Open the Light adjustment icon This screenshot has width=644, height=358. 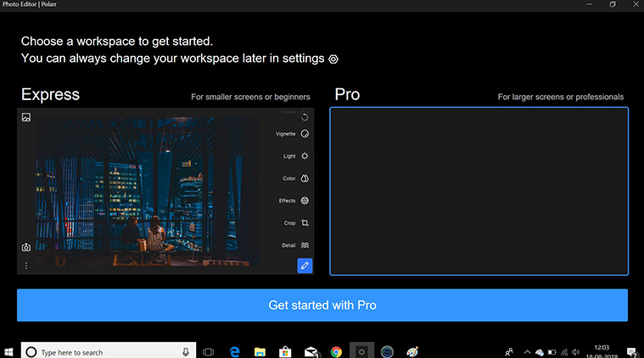(305, 156)
